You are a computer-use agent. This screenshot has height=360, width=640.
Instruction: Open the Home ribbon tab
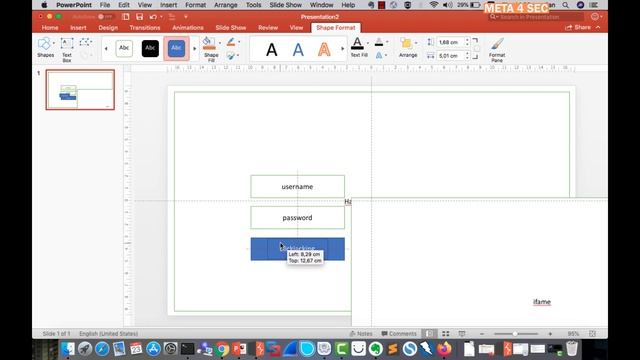coord(50,28)
